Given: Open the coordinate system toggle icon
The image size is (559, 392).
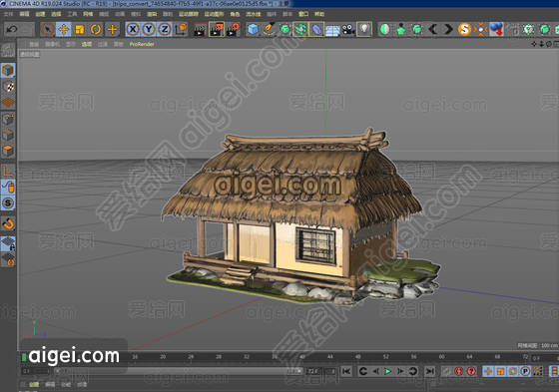Looking at the screenshot, I should pyautogui.click(x=181, y=29).
